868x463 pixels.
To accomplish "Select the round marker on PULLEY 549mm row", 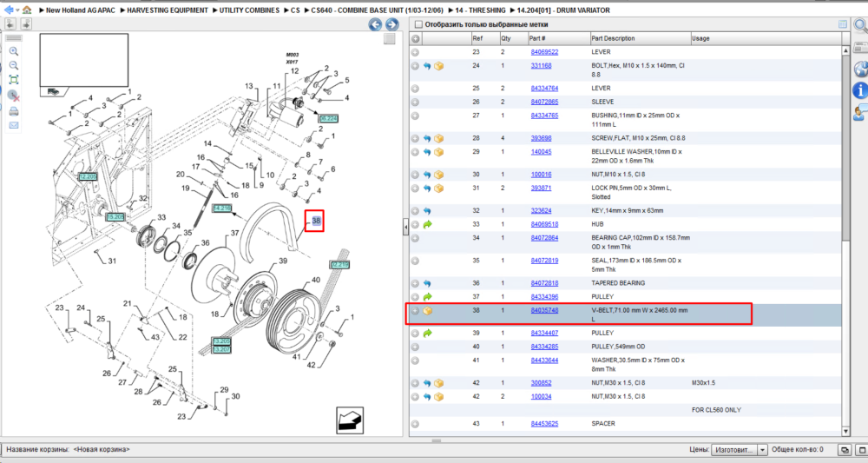I will click(415, 347).
